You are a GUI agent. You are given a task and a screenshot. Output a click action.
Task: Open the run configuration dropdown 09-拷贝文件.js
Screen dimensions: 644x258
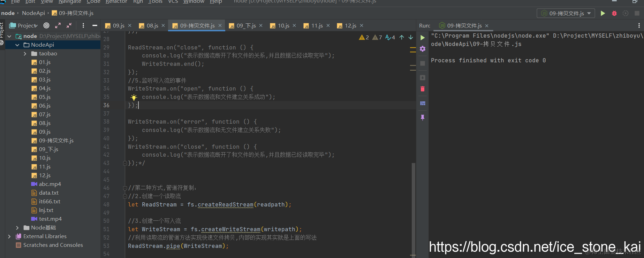click(566, 13)
